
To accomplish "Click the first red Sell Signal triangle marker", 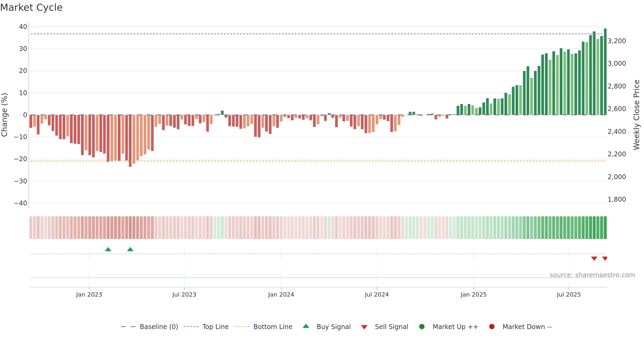I will click(x=594, y=258).
